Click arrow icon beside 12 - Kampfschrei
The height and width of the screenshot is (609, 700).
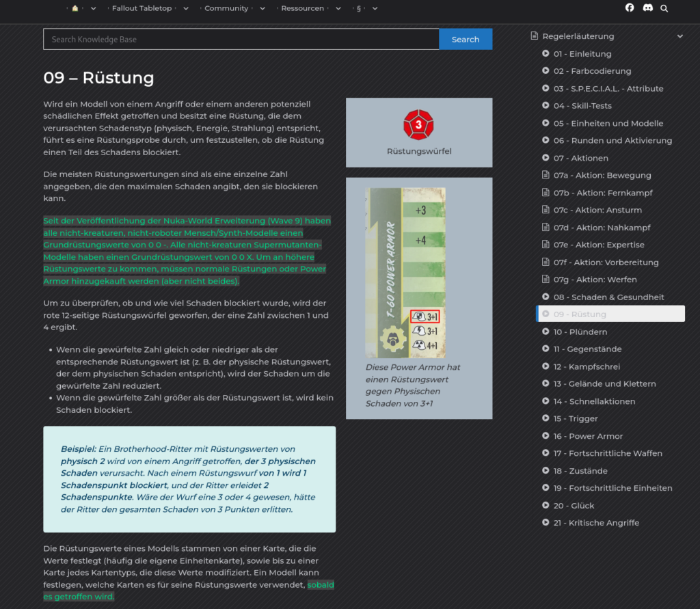546,366
